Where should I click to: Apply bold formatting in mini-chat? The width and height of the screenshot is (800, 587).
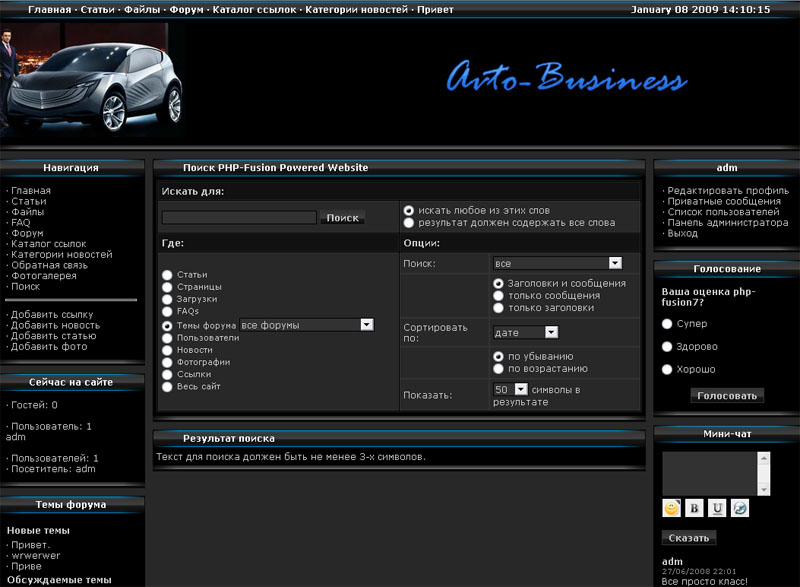click(694, 508)
